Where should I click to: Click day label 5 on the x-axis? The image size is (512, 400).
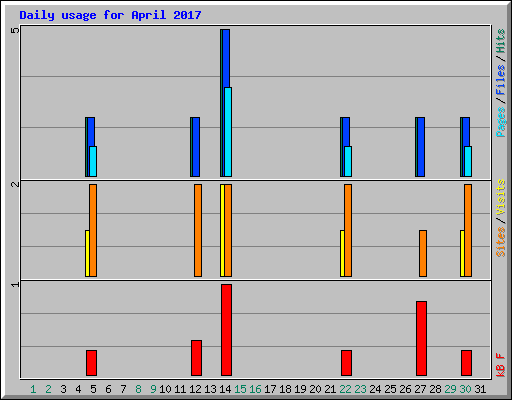[93, 389]
